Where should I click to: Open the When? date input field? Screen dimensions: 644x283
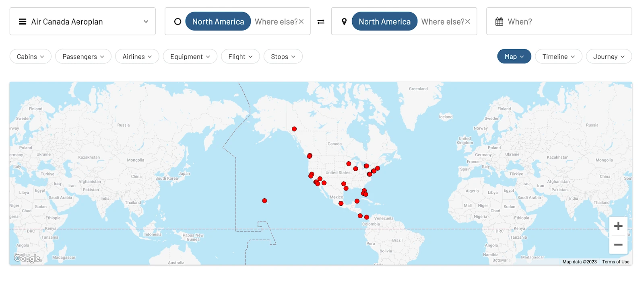pos(559,21)
